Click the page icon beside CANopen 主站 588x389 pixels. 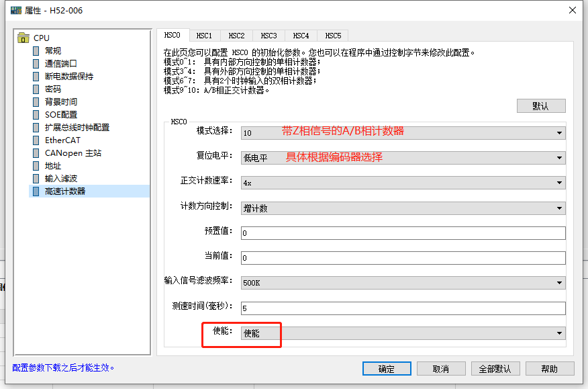(36, 153)
